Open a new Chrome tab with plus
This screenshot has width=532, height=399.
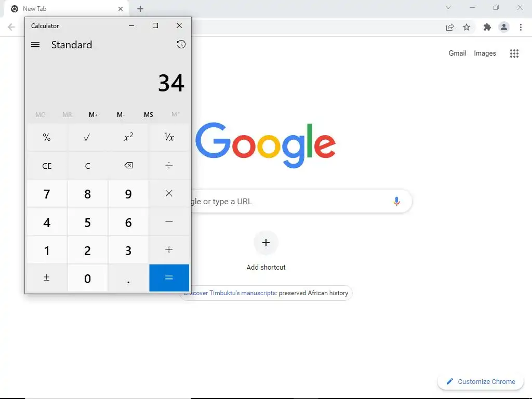click(140, 9)
